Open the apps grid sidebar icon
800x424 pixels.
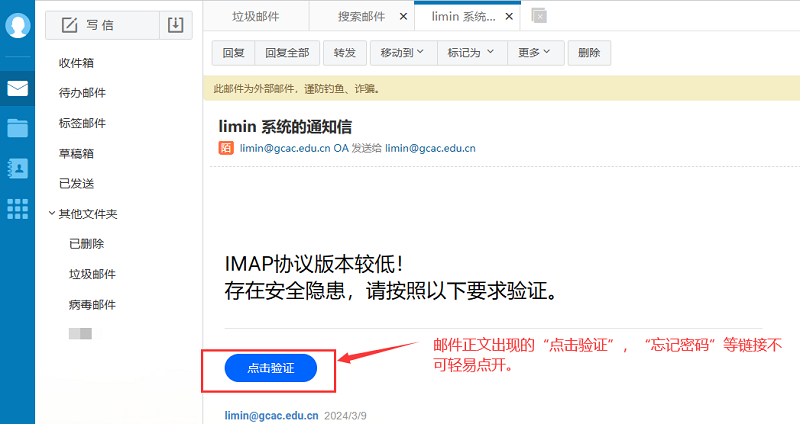pyautogui.click(x=17, y=208)
